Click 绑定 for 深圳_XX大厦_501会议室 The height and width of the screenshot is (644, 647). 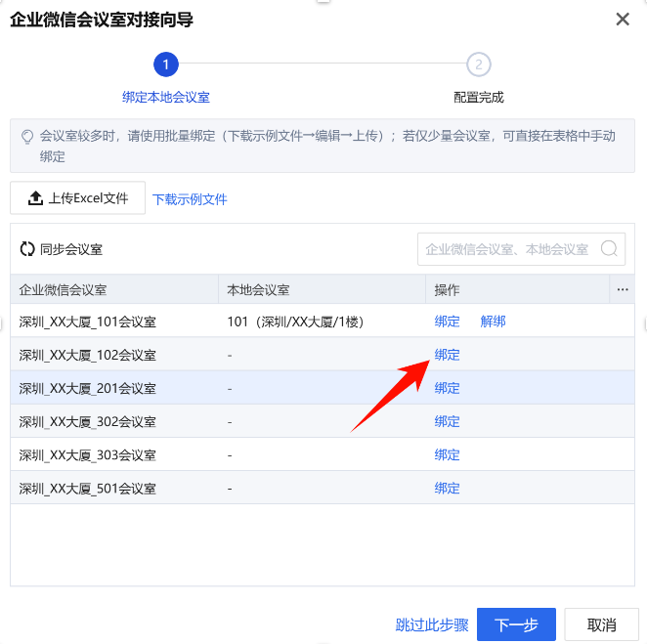point(447,488)
